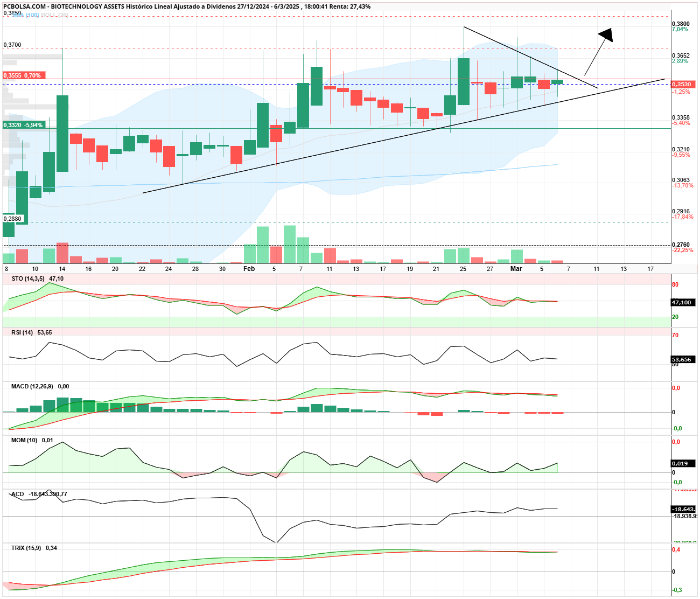Click the '28' date label on time axis
This screenshot has height=599, width=700.
[195, 269]
